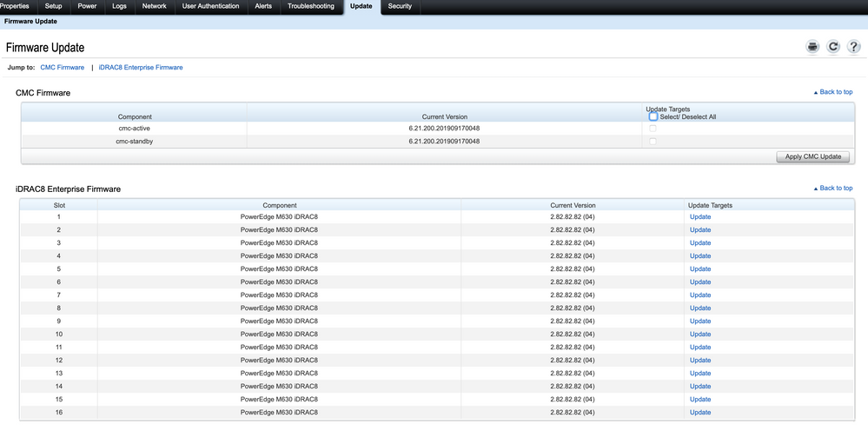
Task: Open the Security tab
Action: click(x=400, y=6)
